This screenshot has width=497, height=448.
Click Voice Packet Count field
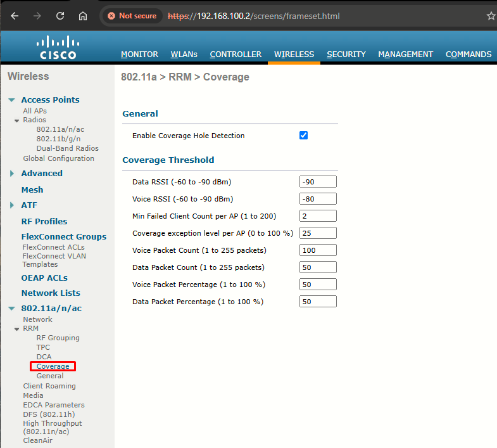tap(318, 250)
